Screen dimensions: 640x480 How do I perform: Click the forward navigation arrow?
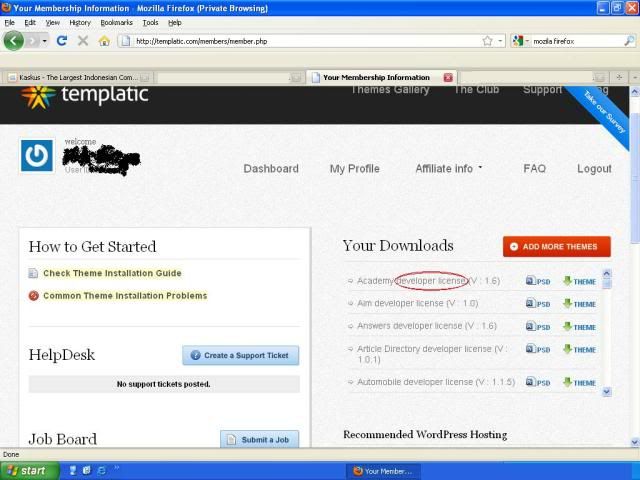[x=33, y=41]
